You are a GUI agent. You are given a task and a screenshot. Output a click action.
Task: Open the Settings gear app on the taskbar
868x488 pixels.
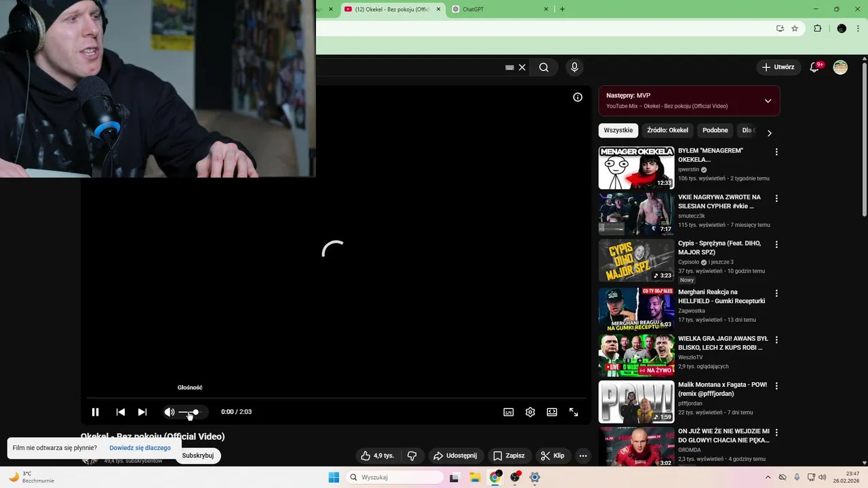pyautogui.click(x=535, y=477)
